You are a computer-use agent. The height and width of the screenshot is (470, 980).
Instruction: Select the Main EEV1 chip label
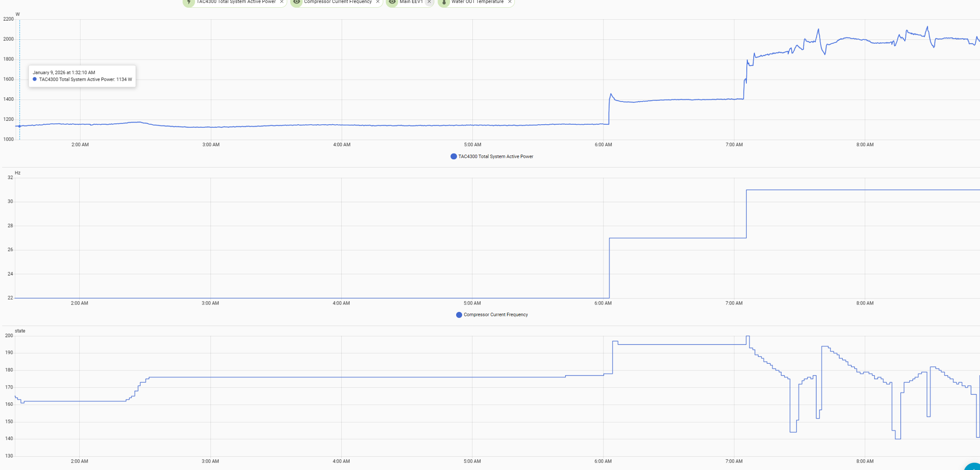(411, 2)
